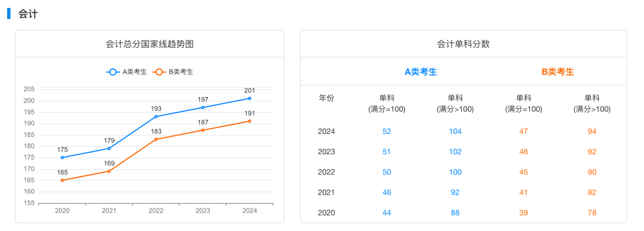Toggle the B类考生 legend series
644x231 pixels.
[x=173, y=72]
